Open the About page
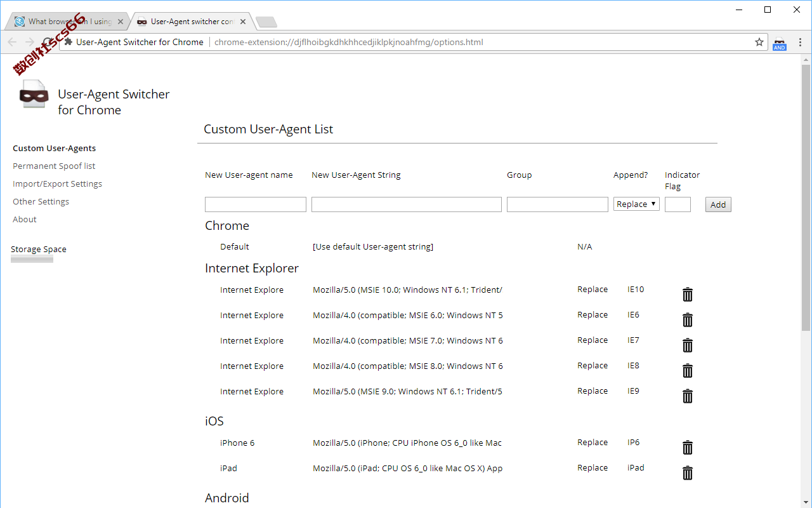Image resolution: width=812 pixels, height=508 pixels. pyautogui.click(x=25, y=219)
